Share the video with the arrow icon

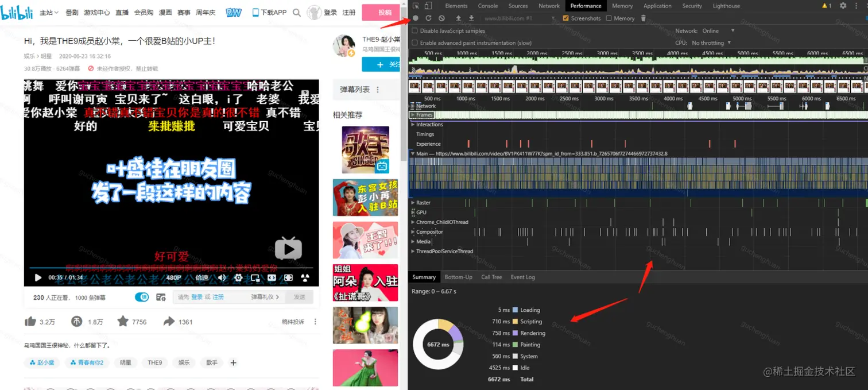click(169, 322)
